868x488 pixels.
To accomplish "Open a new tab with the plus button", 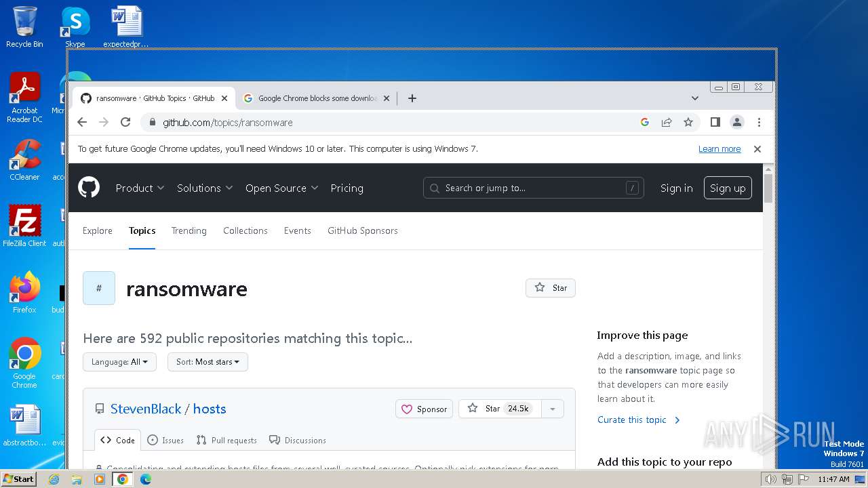I will tap(412, 98).
